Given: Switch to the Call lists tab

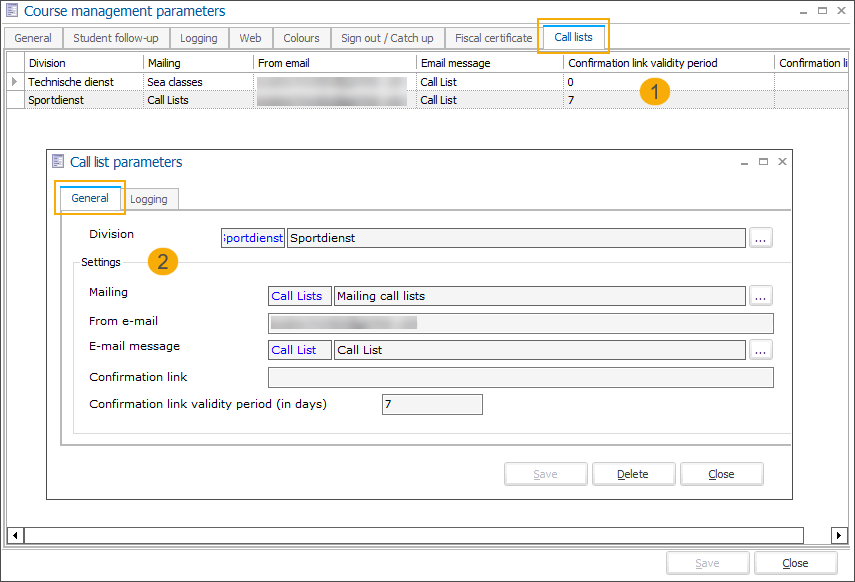Looking at the screenshot, I should coord(573,37).
